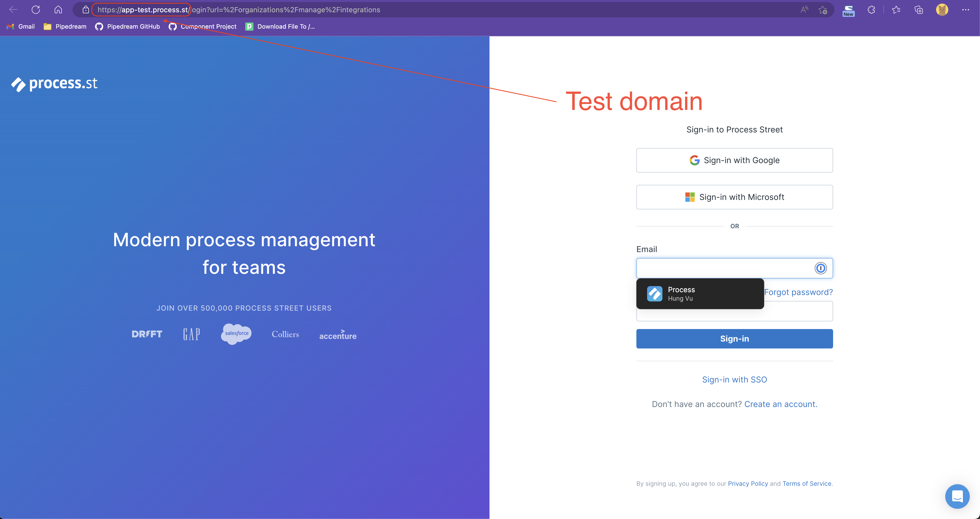Open the Collections icon in the toolbar

919,9
